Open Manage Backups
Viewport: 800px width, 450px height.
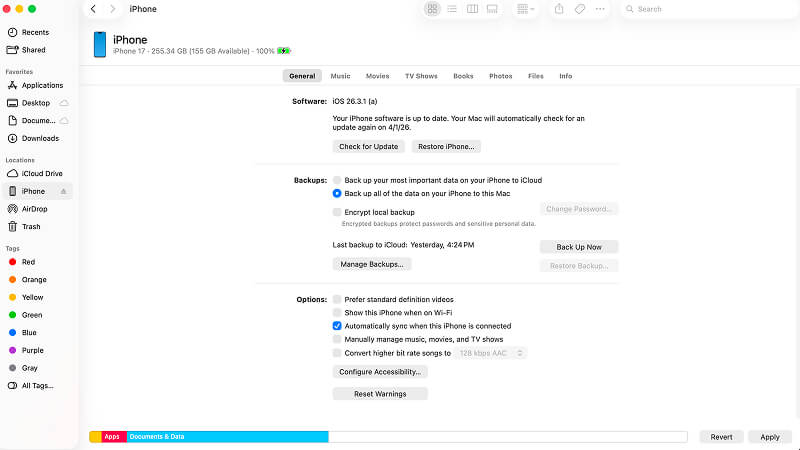(372, 264)
